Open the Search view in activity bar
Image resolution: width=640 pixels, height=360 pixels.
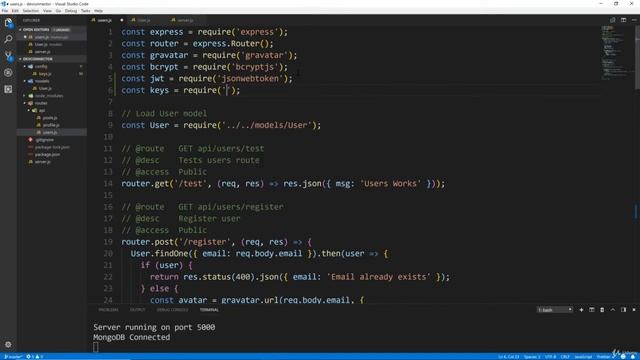click(8, 39)
